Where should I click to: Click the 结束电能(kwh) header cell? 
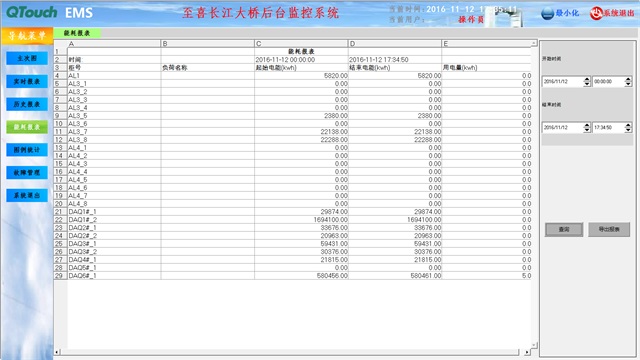pos(395,68)
